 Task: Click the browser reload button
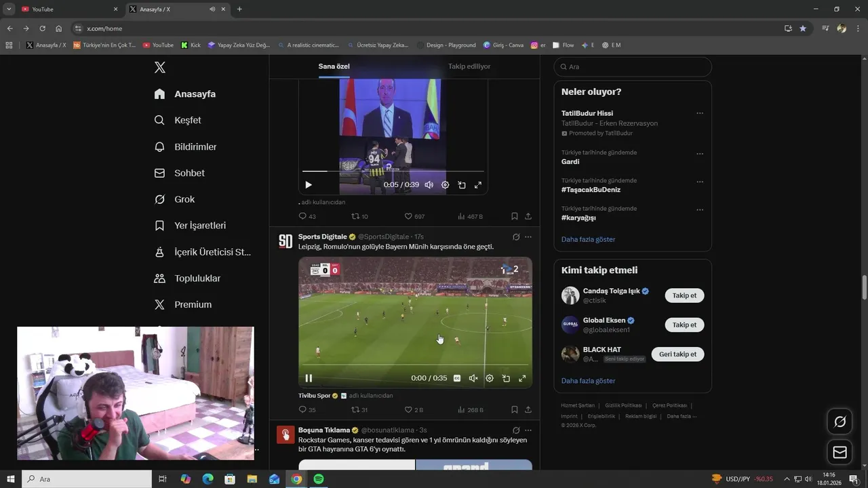coord(42,28)
